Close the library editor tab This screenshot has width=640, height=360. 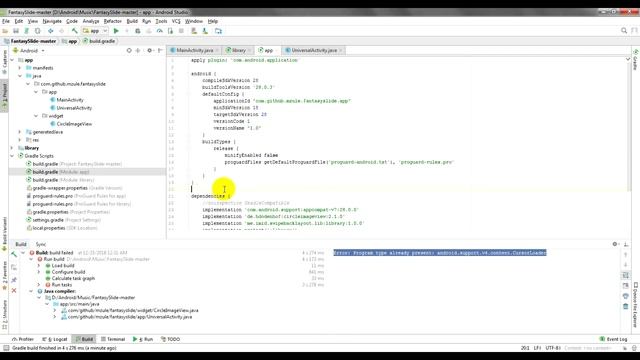(249, 51)
